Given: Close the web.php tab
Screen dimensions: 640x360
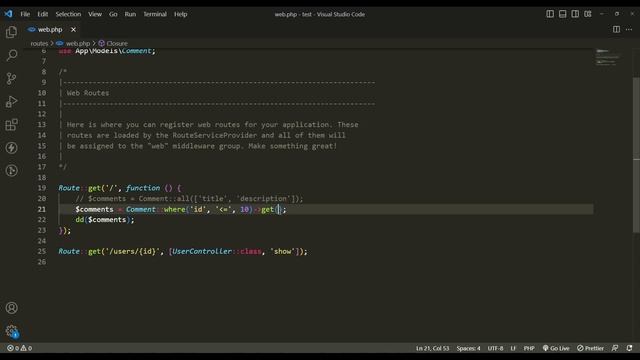Looking at the screenshot, I should (73, 29).
